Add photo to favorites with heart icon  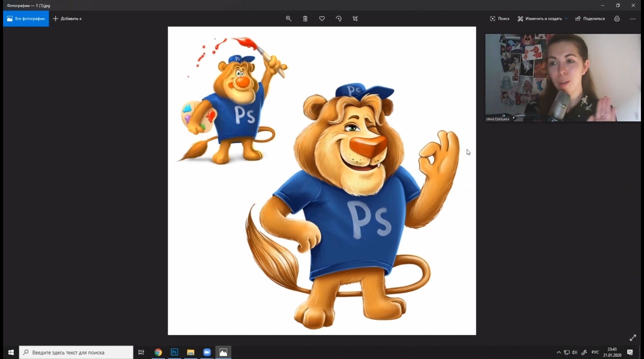click(x=322, y=19)
